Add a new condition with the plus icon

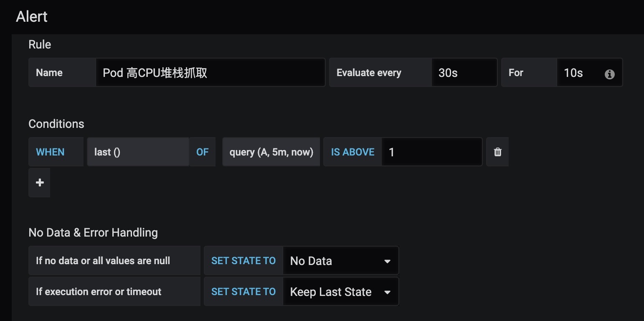40,183
